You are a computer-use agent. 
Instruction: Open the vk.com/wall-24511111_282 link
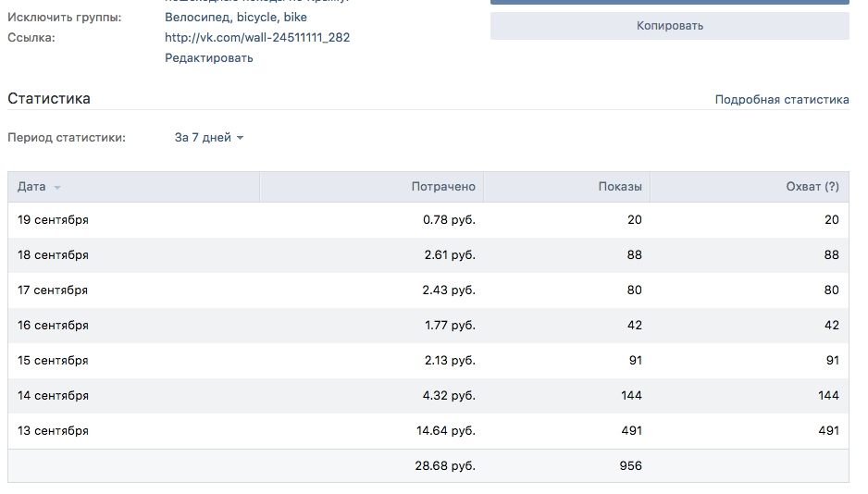click(x=256, y=38)
